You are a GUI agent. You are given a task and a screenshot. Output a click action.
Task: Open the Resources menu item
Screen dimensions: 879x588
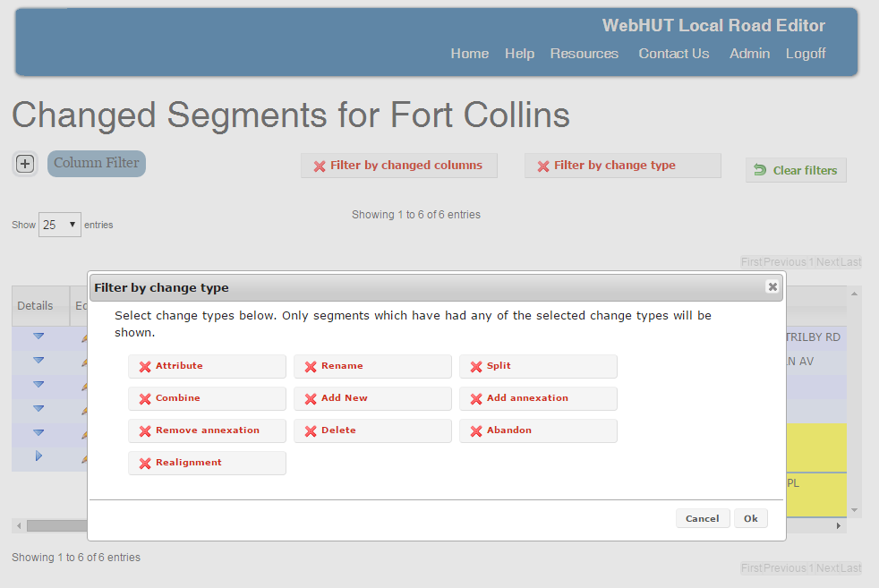tap(585, 53)
